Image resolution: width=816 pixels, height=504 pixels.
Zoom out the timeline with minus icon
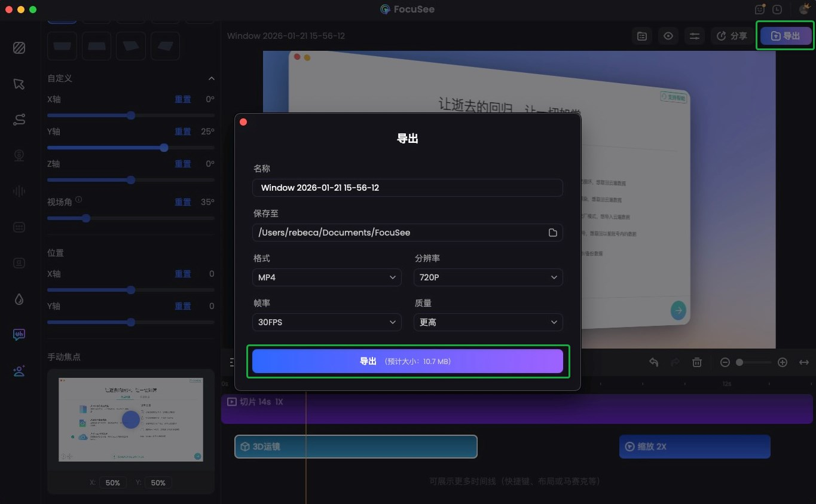[x=725, y=362]
